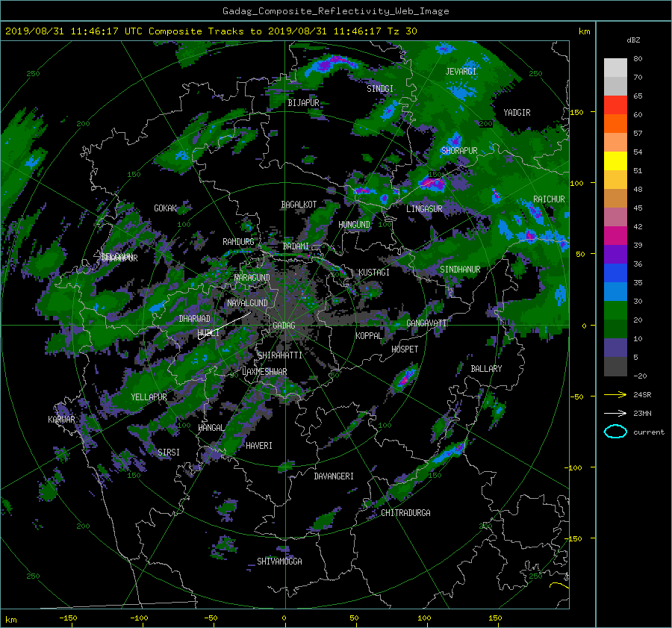Click the KOPPAL city label
672x628 pixels.
coord(369,336)
